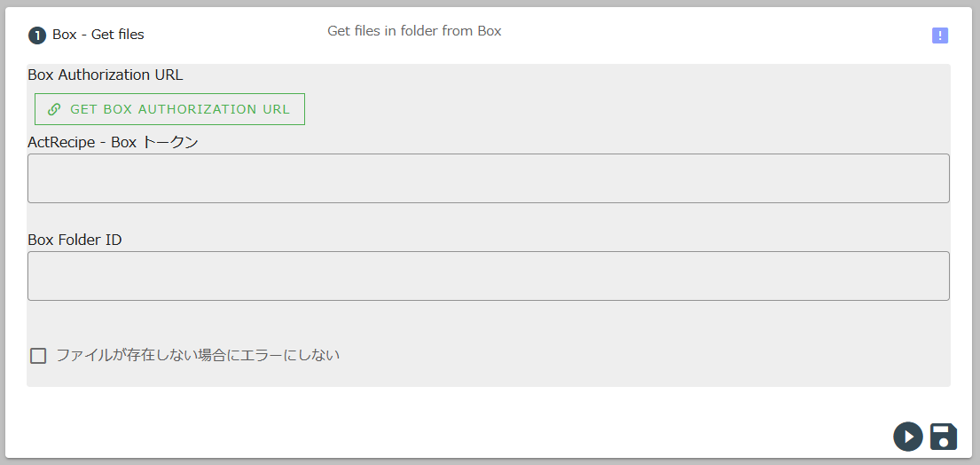This screenshot has width=980, height=465.
Task: Click the Get Box Authorization URL button
Action: (x=170, y=109)
